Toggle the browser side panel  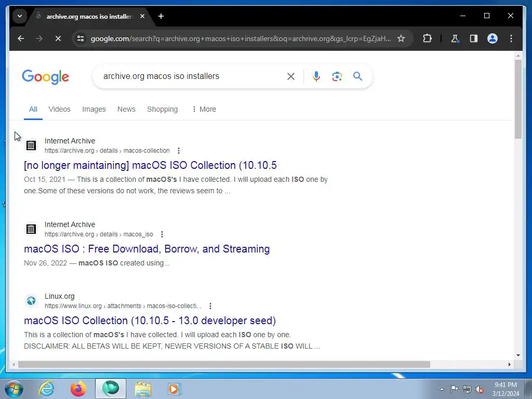click(474, 38)
